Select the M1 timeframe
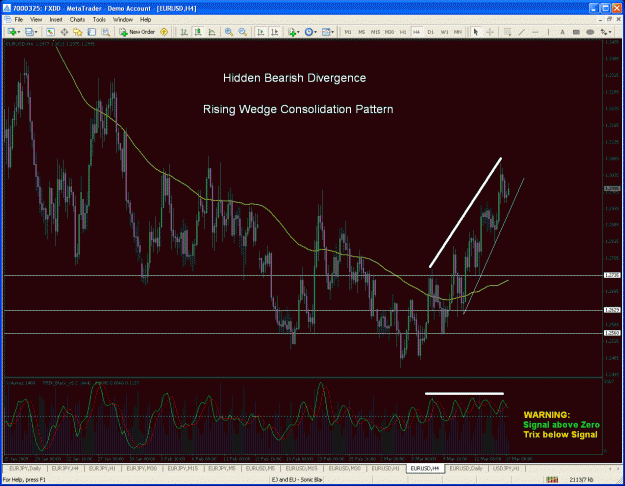This screenshot has width=625, height=486. tap(348, 32)
